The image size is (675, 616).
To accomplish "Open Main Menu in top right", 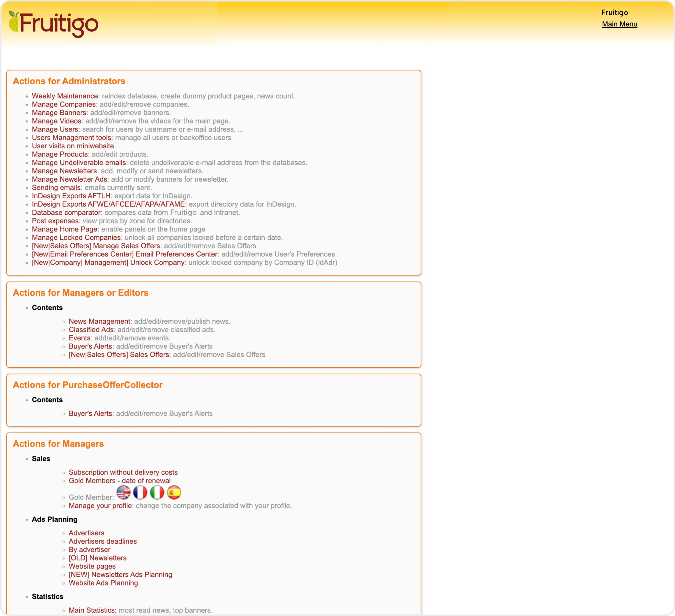I will coord(619,24).
